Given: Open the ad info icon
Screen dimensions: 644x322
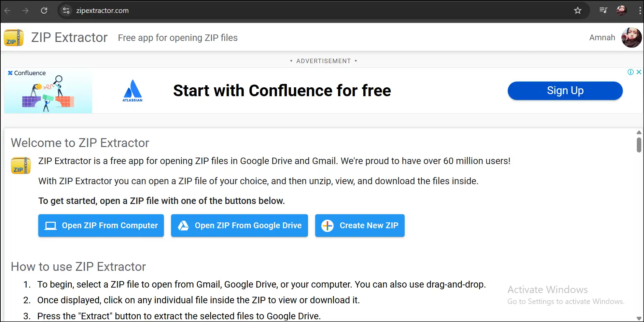Looking at the screenshot, I should (x=631, y=72).
